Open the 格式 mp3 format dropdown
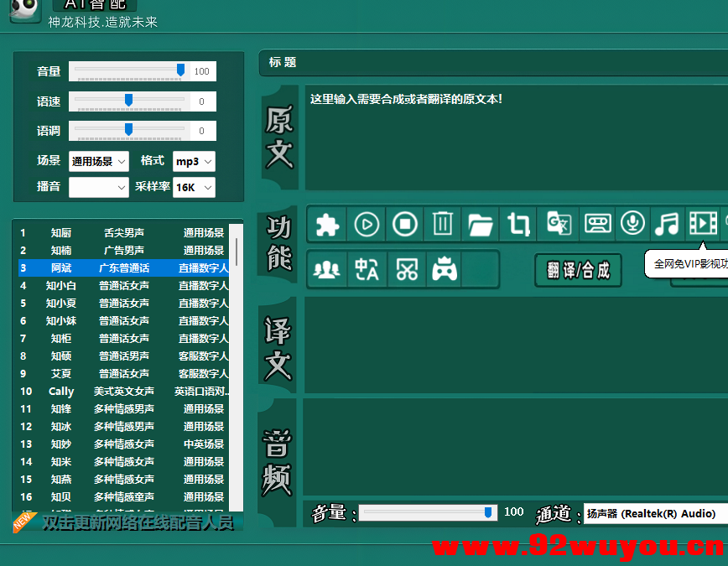This screenshot has width=728, height=566. (x=194, y=160)
